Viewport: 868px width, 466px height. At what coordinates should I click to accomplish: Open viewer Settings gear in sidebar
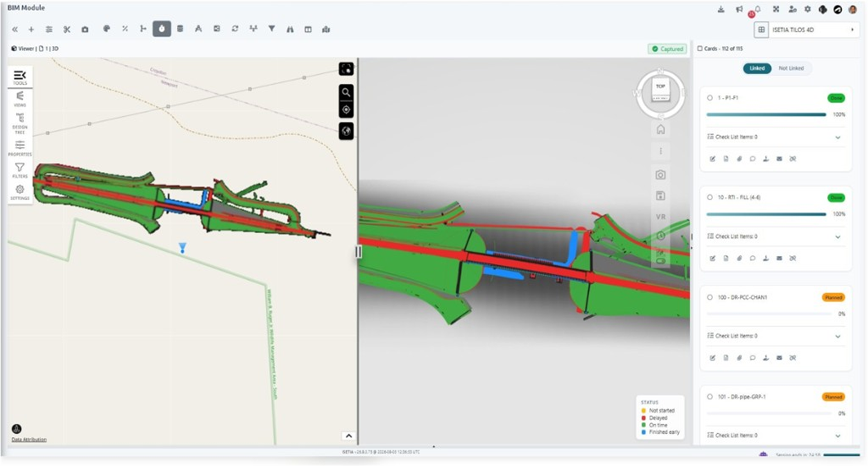(x=20, y=192)
